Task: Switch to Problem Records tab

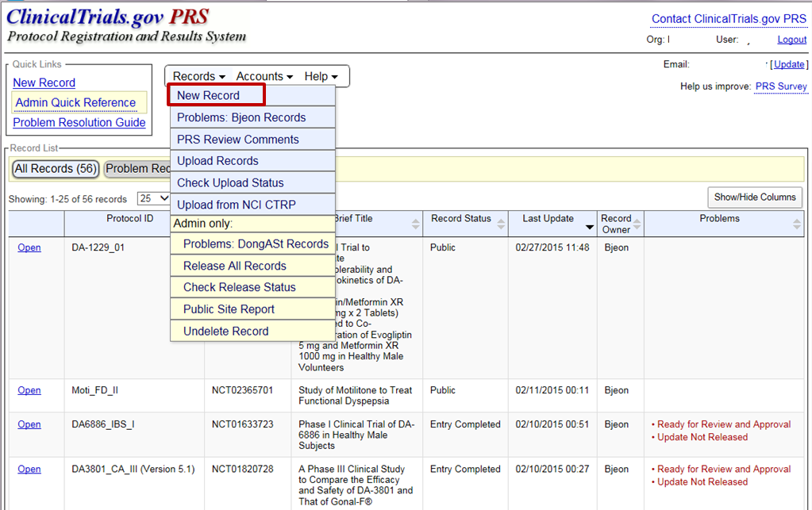Action: tap(138, 169)
